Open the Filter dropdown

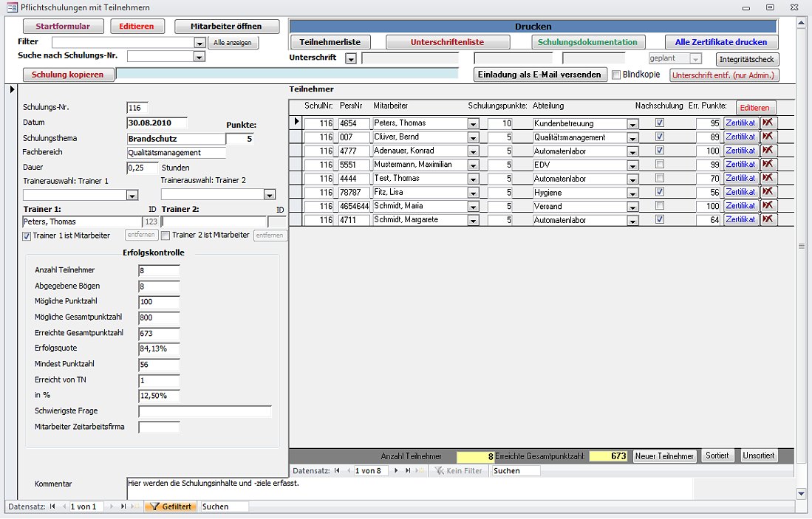(199, 43)
